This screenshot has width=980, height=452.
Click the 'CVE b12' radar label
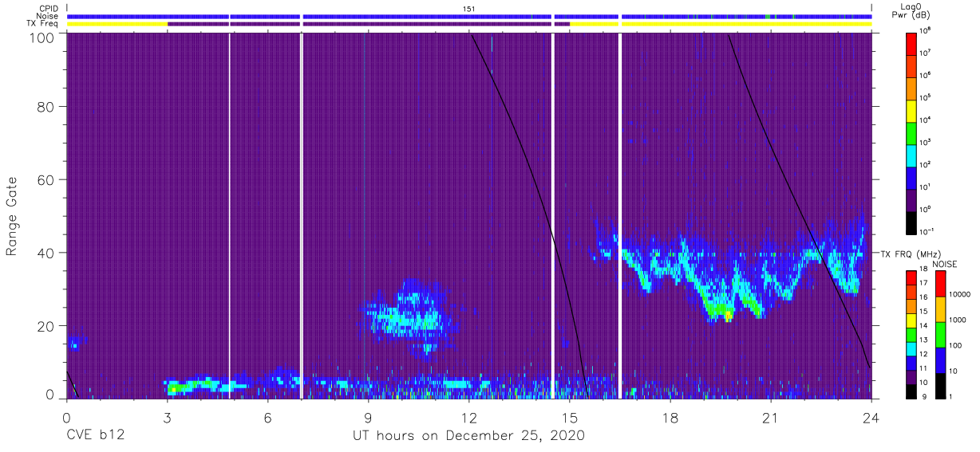pyautogui.click(x=95, y=436)
